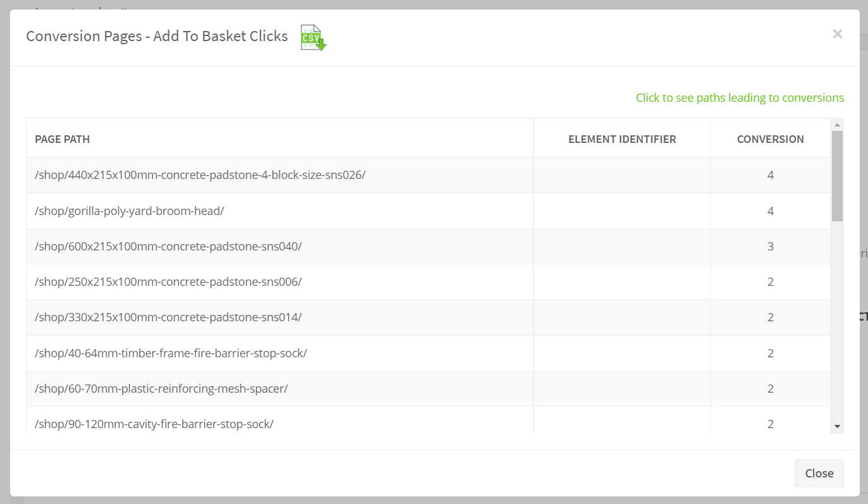868x504 pixels.
Task: Select the gorilla poly yard broom head row
Action: 130,211
